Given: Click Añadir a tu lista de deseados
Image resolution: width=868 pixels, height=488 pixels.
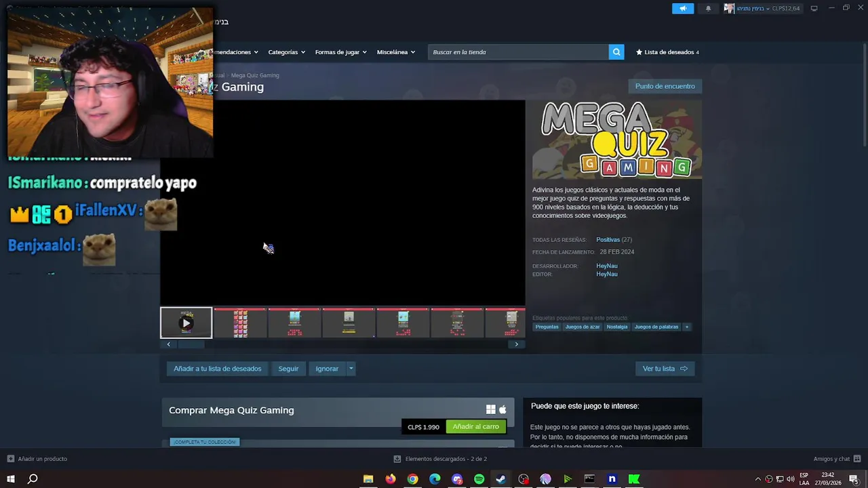Looking at the screenshot, I should tap(217, 369).
